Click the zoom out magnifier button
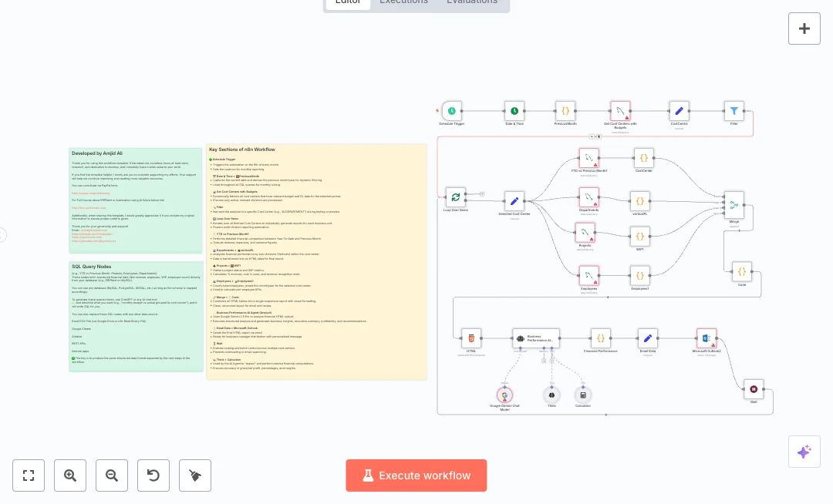 112,475
